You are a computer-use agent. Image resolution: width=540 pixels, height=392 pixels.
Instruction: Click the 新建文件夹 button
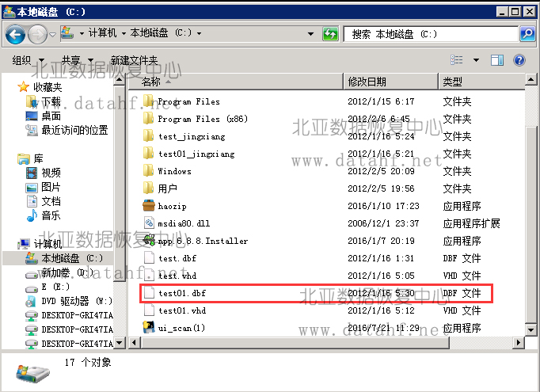(x=134, y=60)
